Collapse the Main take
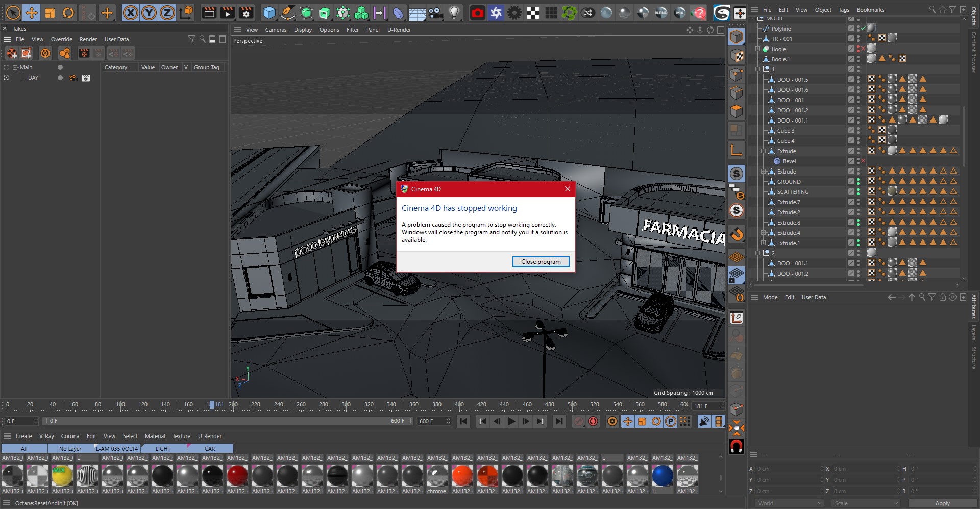980x509 pixels. click(15, 67)
